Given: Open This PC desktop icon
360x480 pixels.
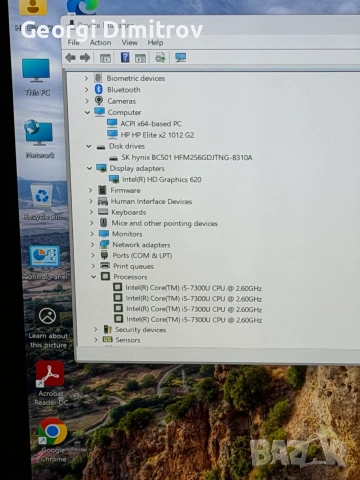Looking at the screenshot, I should [x=36, y=77].
